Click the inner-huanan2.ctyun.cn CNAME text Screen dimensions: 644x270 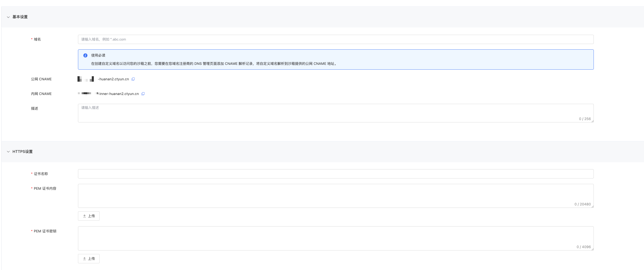click(x=119, y=94)
